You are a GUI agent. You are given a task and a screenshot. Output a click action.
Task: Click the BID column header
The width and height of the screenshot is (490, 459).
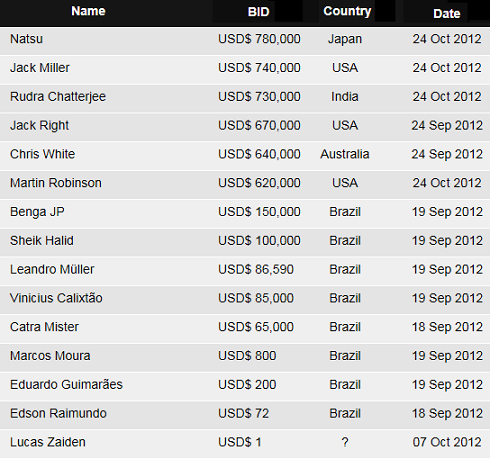pos(258,12)
